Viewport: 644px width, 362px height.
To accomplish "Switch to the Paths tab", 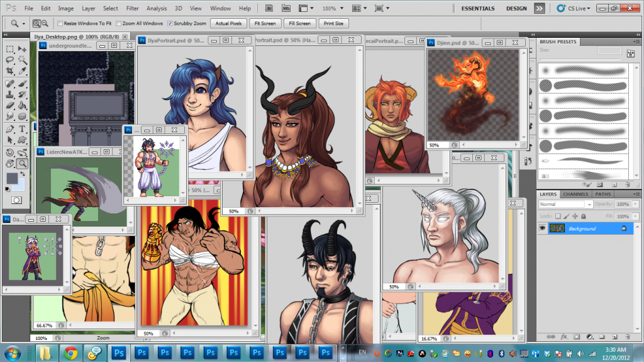I will (x=603, y=194).
